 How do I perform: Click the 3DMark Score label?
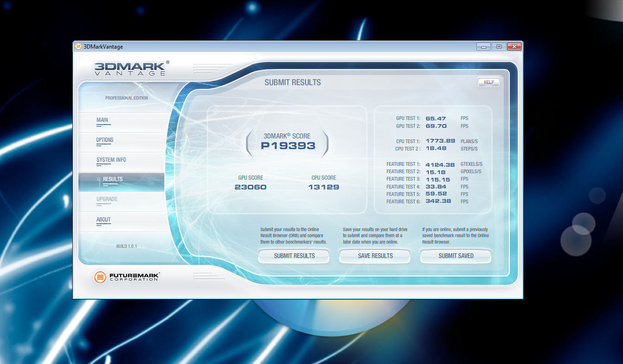(x=287, y=136)
